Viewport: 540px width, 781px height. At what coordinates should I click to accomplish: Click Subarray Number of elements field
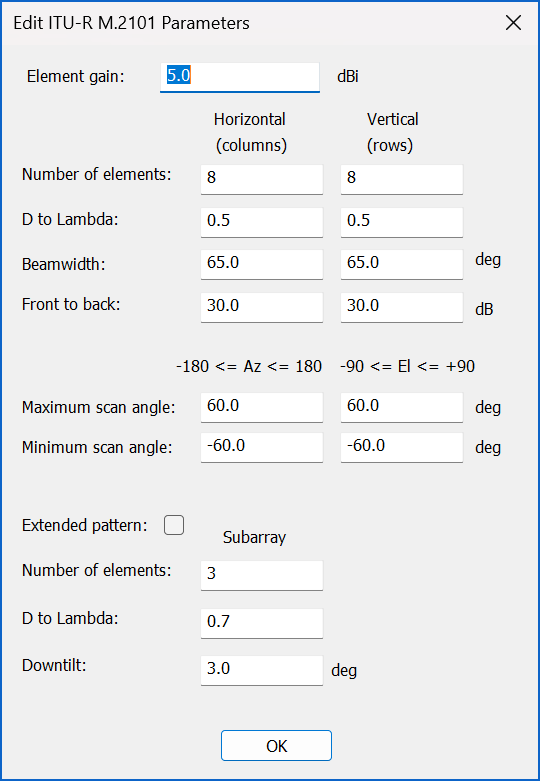point(262,575)
